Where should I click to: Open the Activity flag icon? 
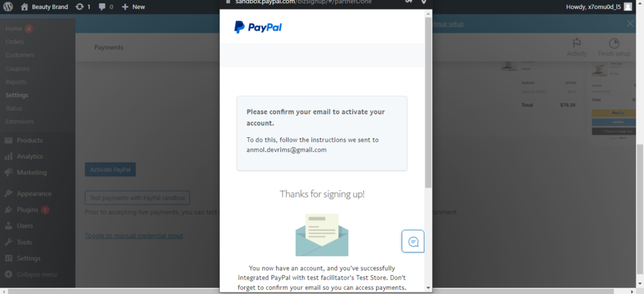click(577, 43)
